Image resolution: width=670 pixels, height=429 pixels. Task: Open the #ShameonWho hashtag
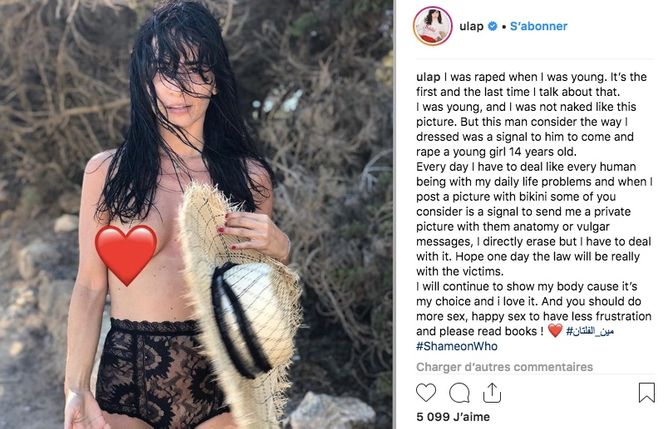point(457,346)
